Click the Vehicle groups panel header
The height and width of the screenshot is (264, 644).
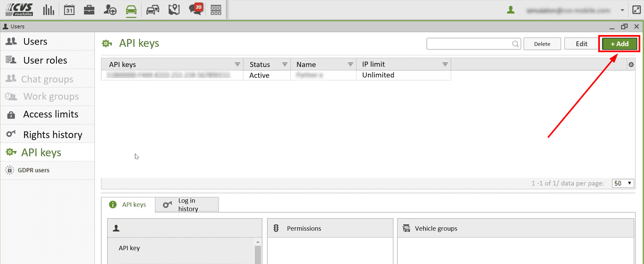[516, 228]
